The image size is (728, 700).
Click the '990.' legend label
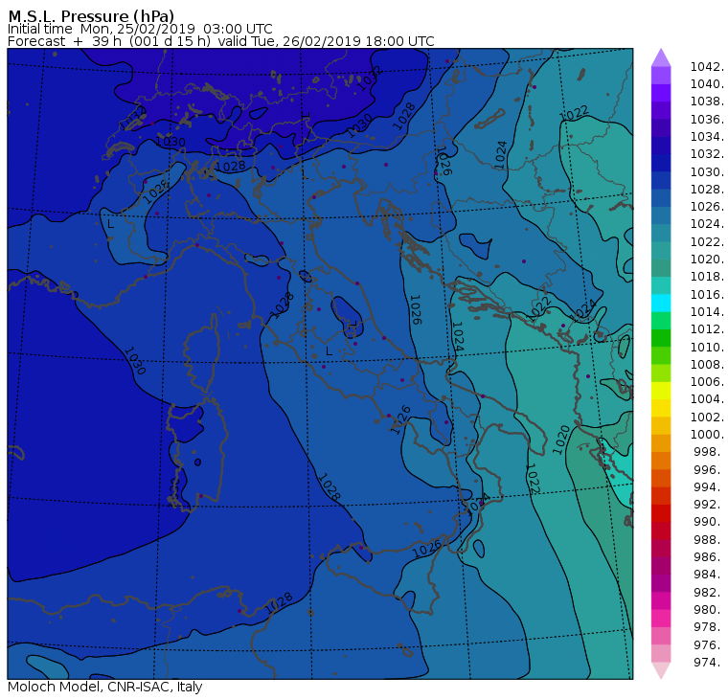tap(709, 521)
